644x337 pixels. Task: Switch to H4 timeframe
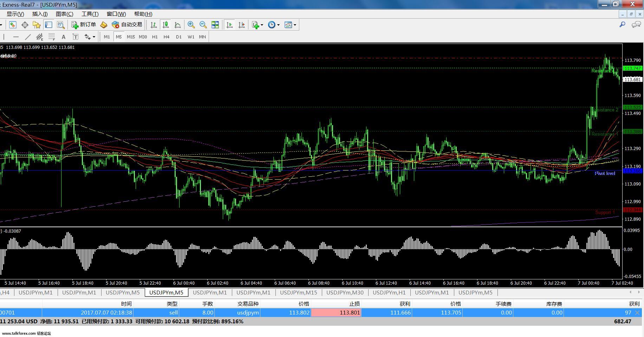[x=167, y=37]
